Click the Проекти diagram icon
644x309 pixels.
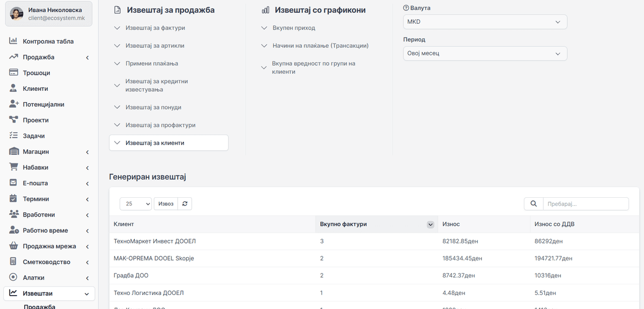13,120
